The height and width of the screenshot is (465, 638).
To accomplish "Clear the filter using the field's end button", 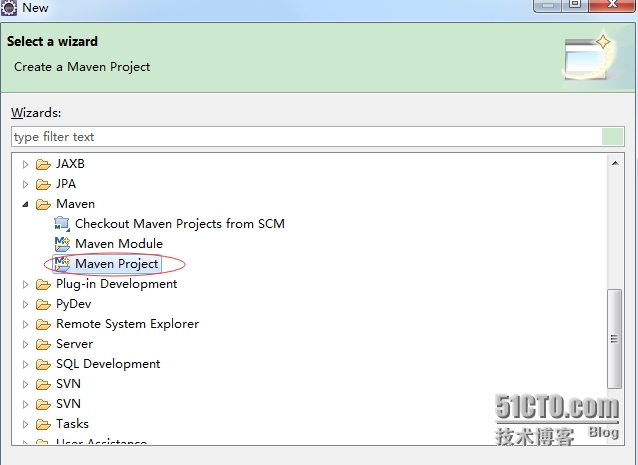I will [612, 137].
